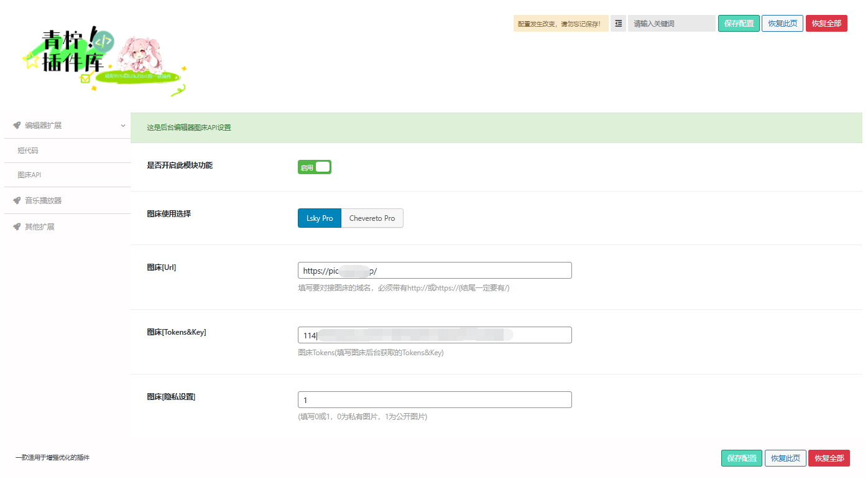
Task: Select Lsky Pro image host option
Action: [x=320, y=218]
